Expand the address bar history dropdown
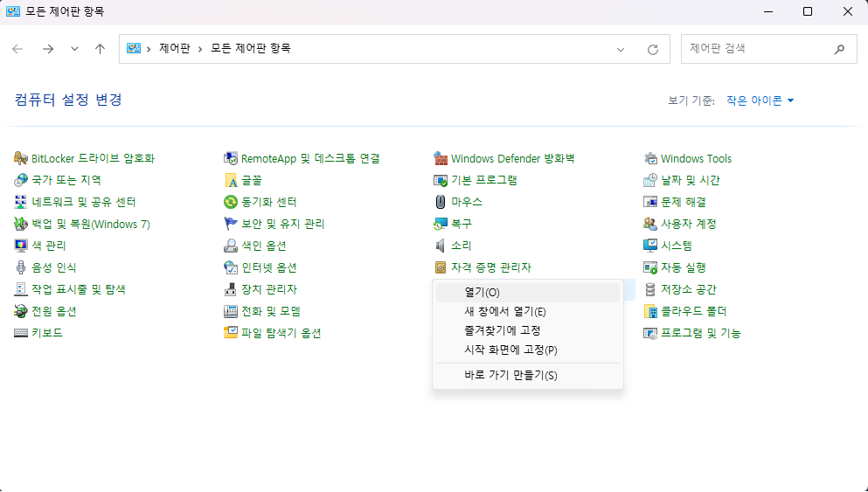Image resolution: width=868 pixels, height=492 pixels. (621, 49)
